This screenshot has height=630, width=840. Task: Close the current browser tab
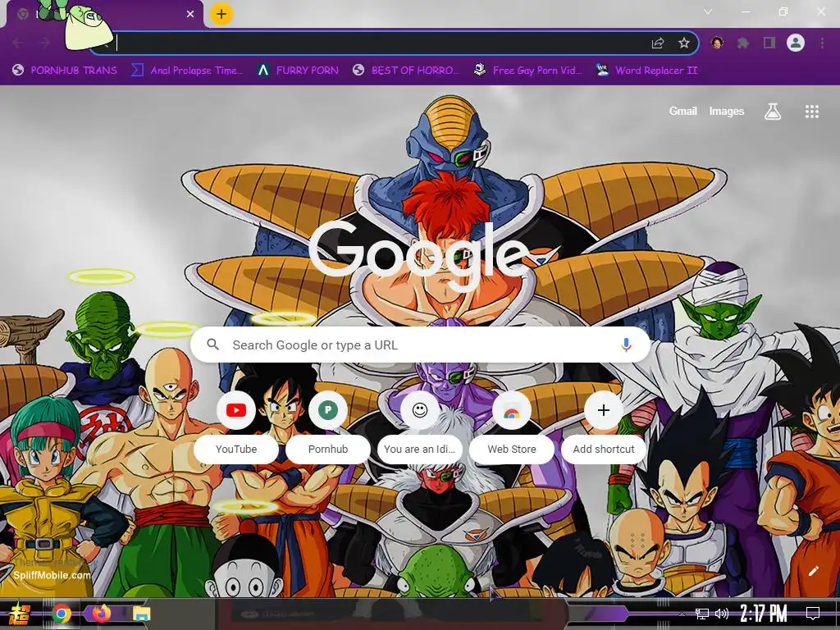(190, 14)
